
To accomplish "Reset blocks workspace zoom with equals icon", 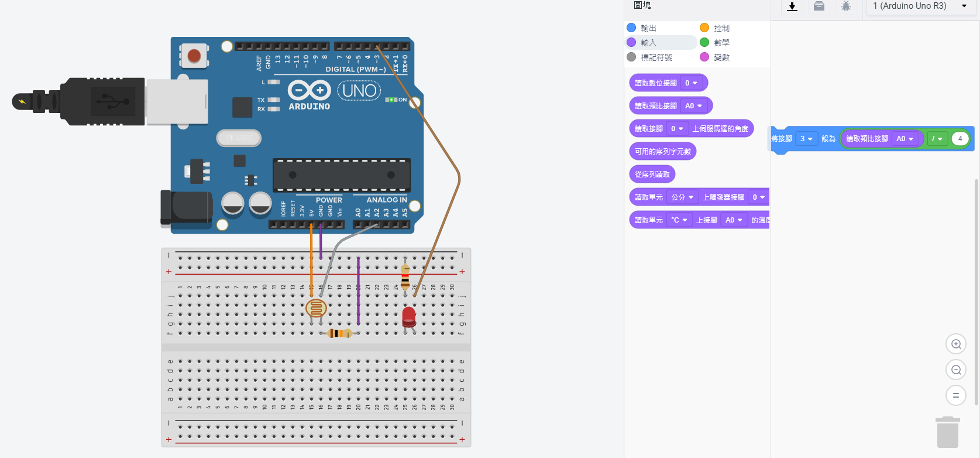I will click(x=956, y=396).
